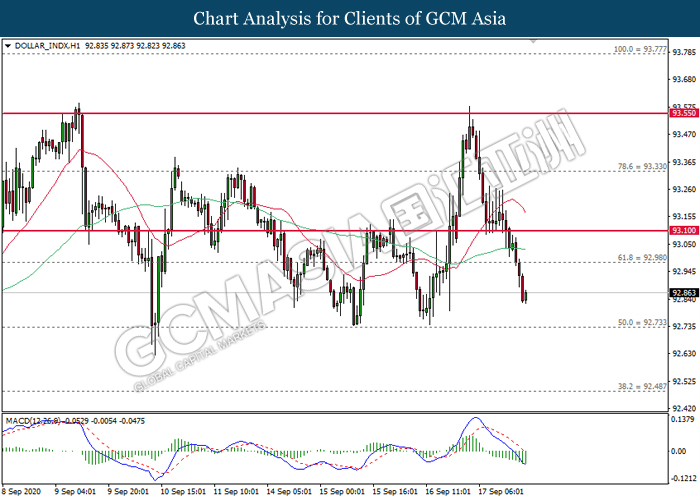The width and height of the screenshot is (700, 500).
Task: Click the 92.945 price axis value
Action: coord(684,271)
